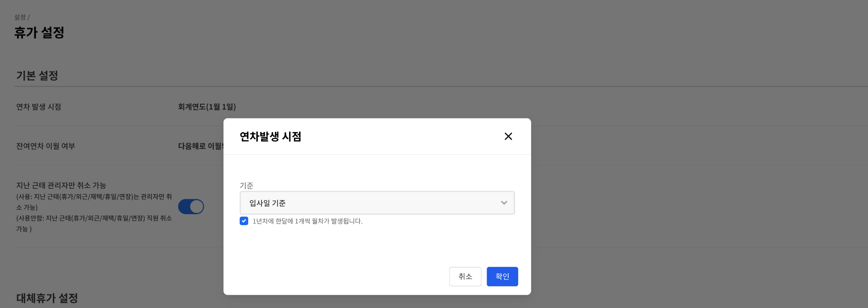Click the 회계연도(1월 1일) value

pyautogui.click(x=207, y=107)
